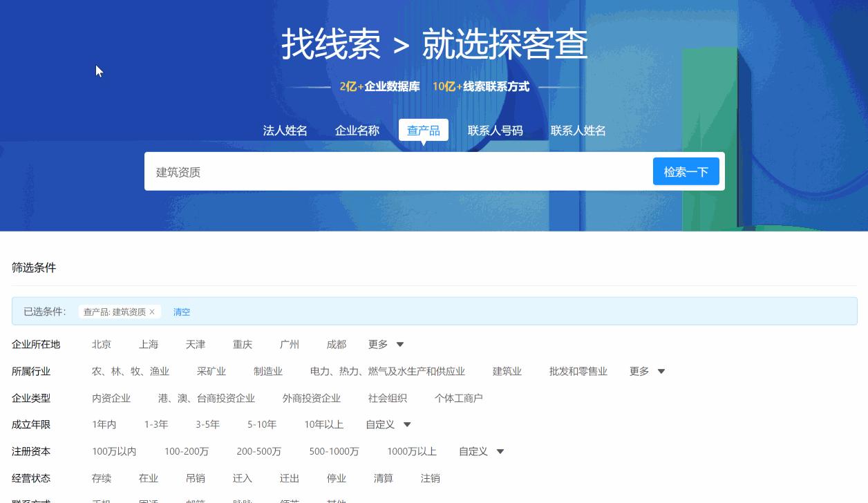Select 1000万以上 registered capital

pos(411,451)
